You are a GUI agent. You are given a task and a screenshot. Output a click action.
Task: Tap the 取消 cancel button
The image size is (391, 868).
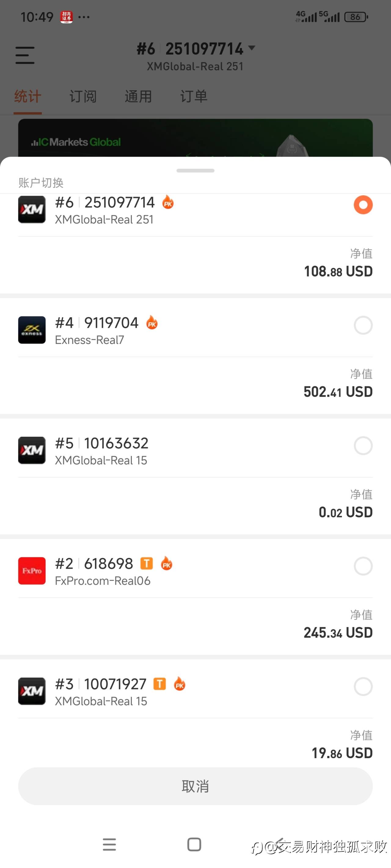(195, 786)
